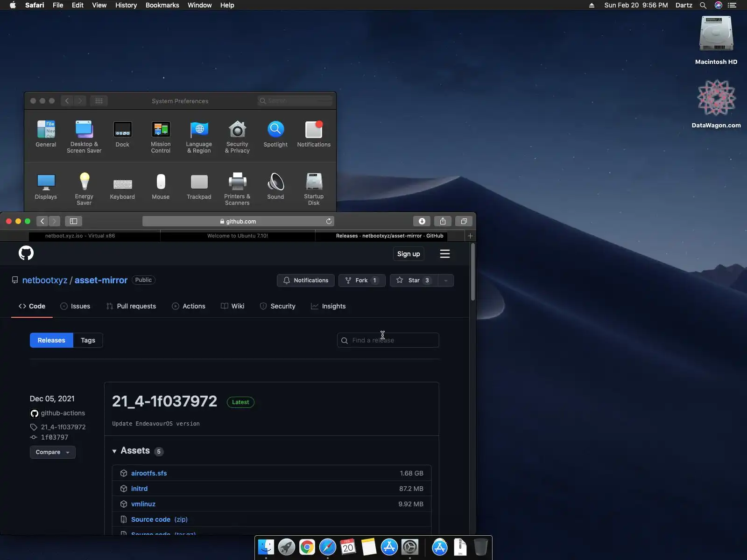The height and width of the screenshot is (560, 747).
Task: Open the netbootxyz owner link
Action: pyautogui.click(x=45, y=280)
